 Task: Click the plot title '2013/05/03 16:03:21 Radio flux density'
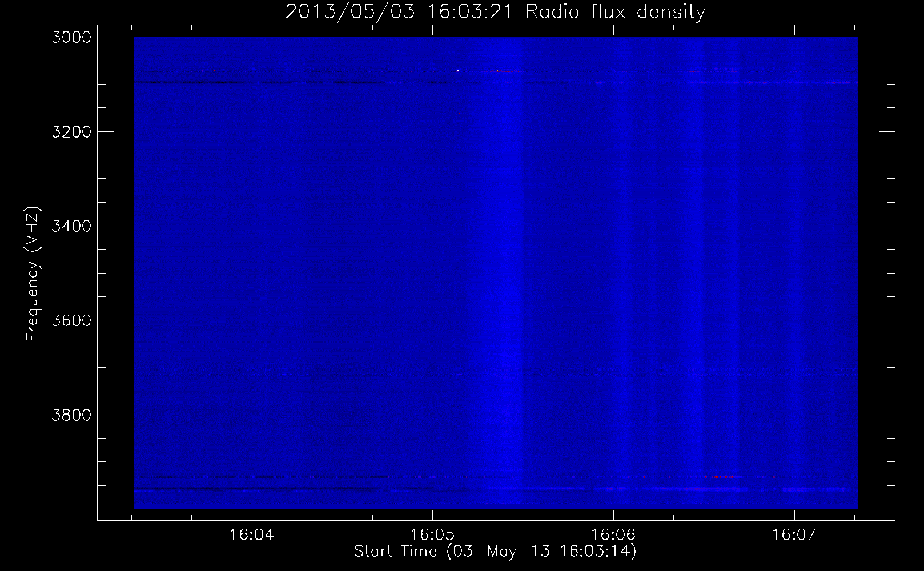click(x=495, y=11)
